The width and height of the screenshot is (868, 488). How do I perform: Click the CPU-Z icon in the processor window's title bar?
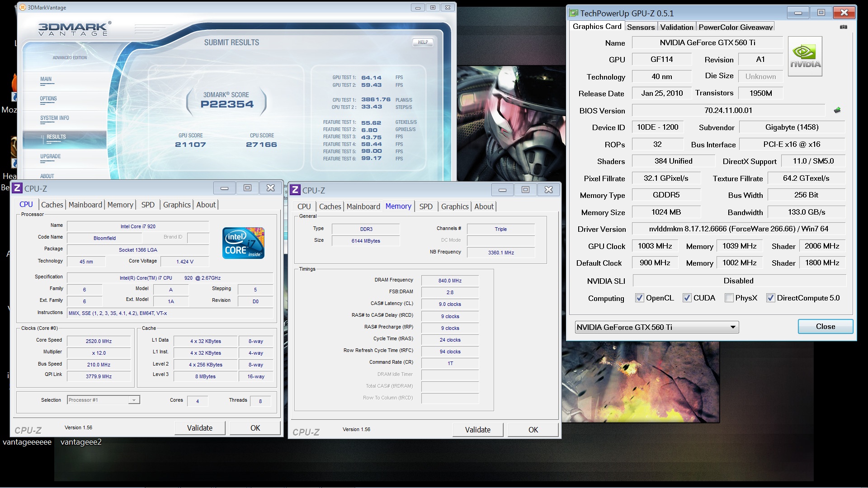[x=17, y=188]
